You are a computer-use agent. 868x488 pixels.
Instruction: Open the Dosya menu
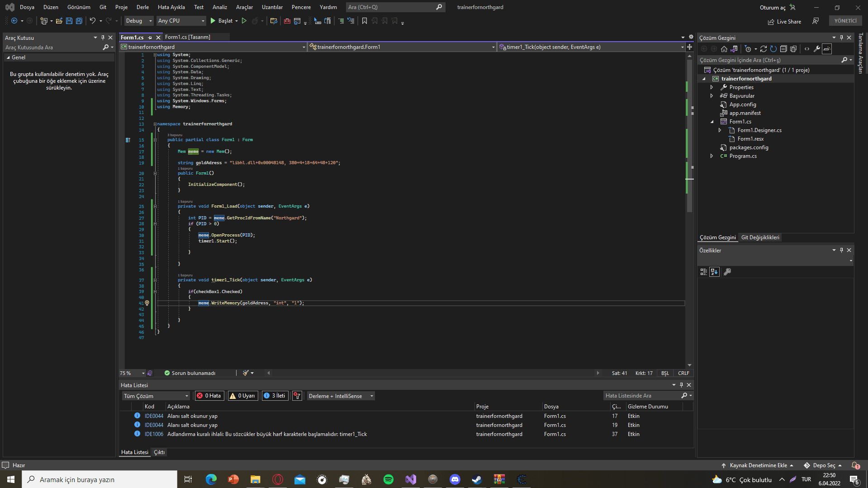point(27,7)
